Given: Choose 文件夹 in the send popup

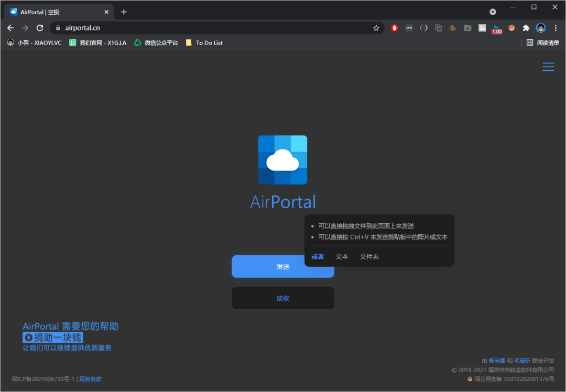Looking at the screenshot, I should point(369,257).
